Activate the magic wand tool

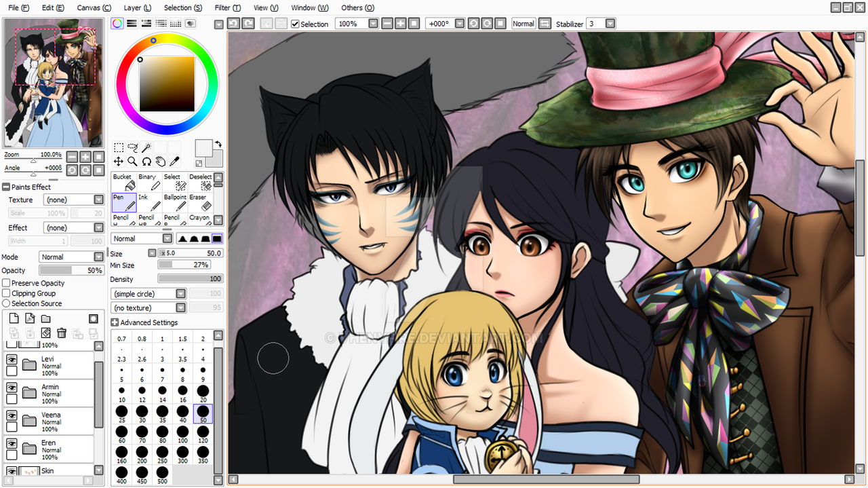(x=146, y=147)
